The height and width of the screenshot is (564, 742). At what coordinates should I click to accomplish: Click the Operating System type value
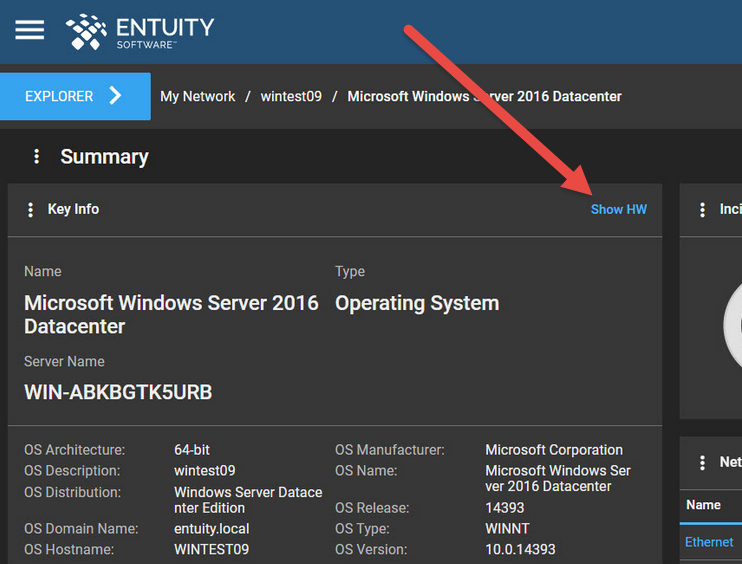coord(417,303)
